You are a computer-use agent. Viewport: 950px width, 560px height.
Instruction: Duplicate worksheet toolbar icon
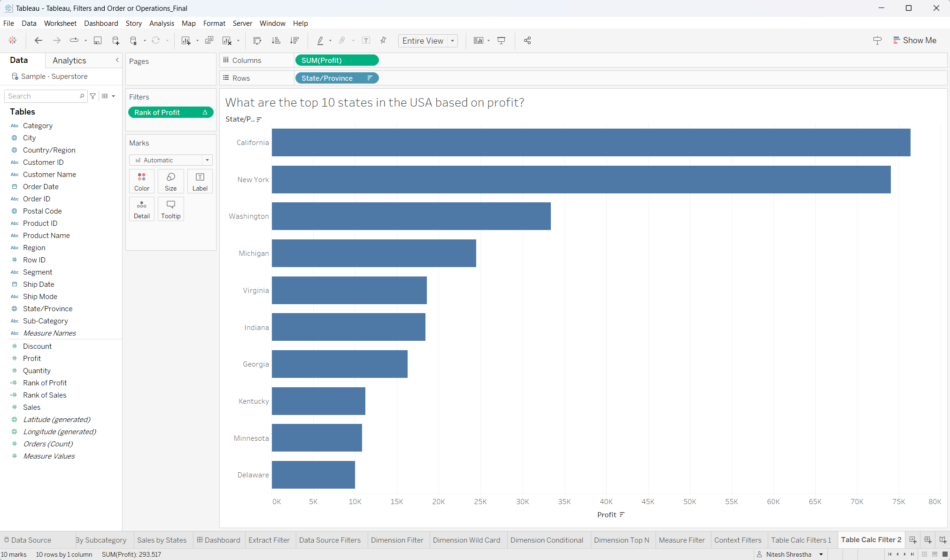point(209,41)
